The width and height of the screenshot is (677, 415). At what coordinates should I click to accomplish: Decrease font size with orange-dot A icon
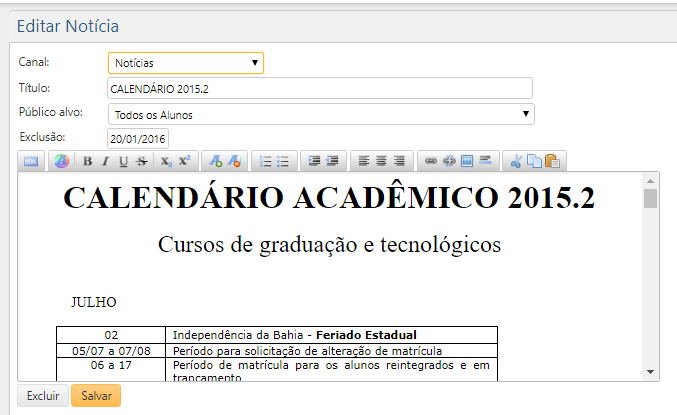coord(234,161)
